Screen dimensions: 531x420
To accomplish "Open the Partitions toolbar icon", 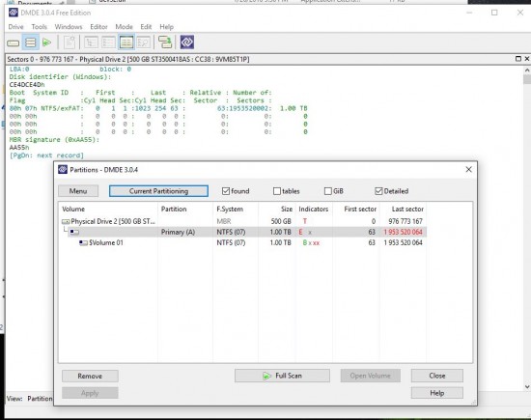I will click(31, 42).
